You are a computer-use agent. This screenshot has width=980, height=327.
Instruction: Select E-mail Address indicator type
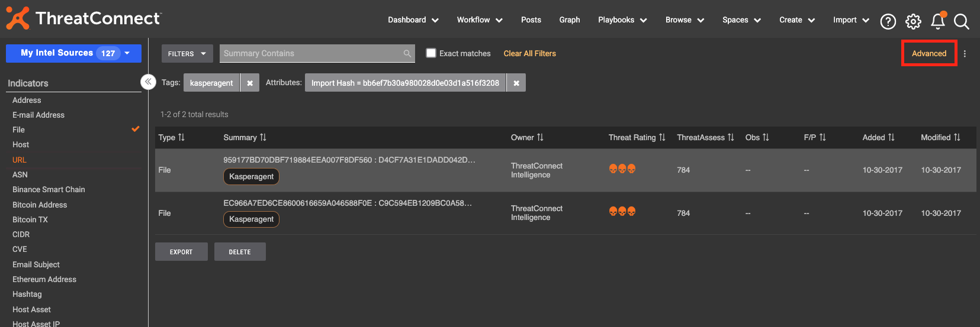tap(38, 115)
